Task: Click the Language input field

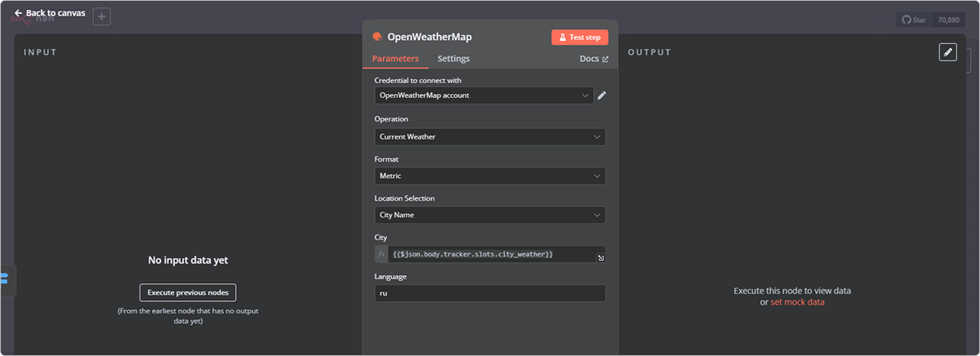Action: tap(490, 293)
